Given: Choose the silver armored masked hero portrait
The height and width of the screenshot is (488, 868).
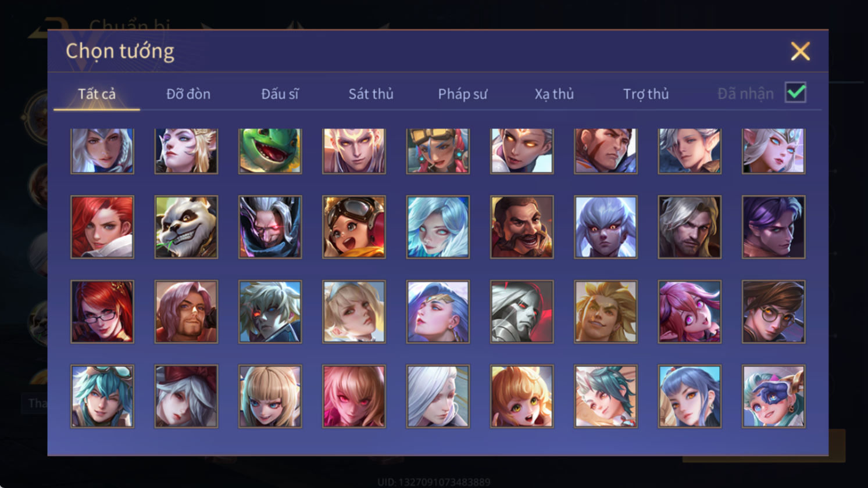Looking at the screenshot, I should (x=521, y=312).
